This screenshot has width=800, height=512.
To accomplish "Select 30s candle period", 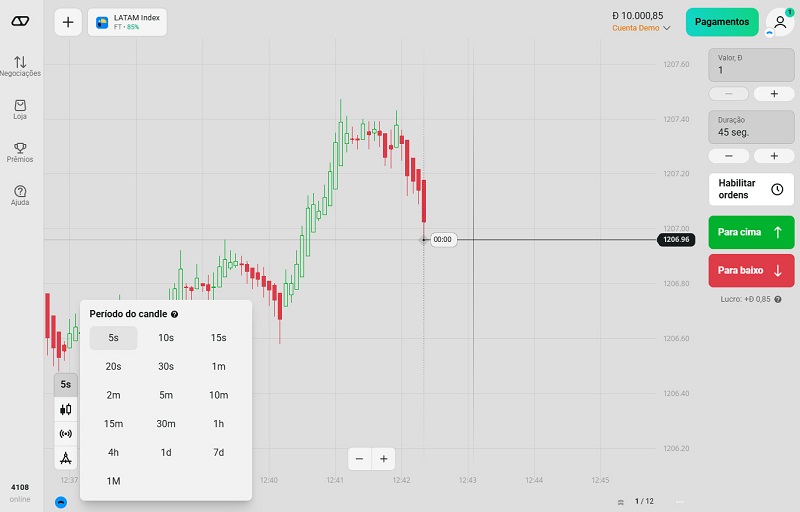I will pyautogui.click(x=166, y=366).
